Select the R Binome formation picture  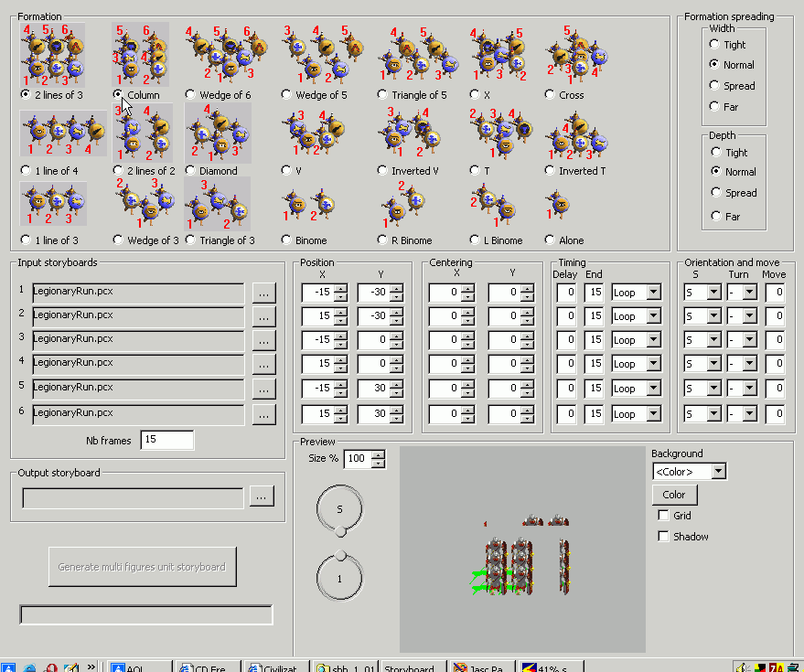[403, 204]
